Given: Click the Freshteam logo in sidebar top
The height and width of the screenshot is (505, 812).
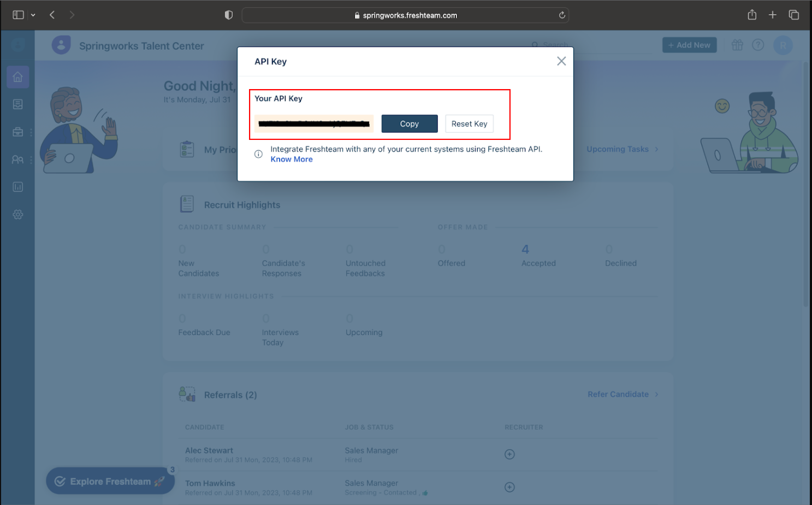Looking at the screenshot, I should coord(18,45).
